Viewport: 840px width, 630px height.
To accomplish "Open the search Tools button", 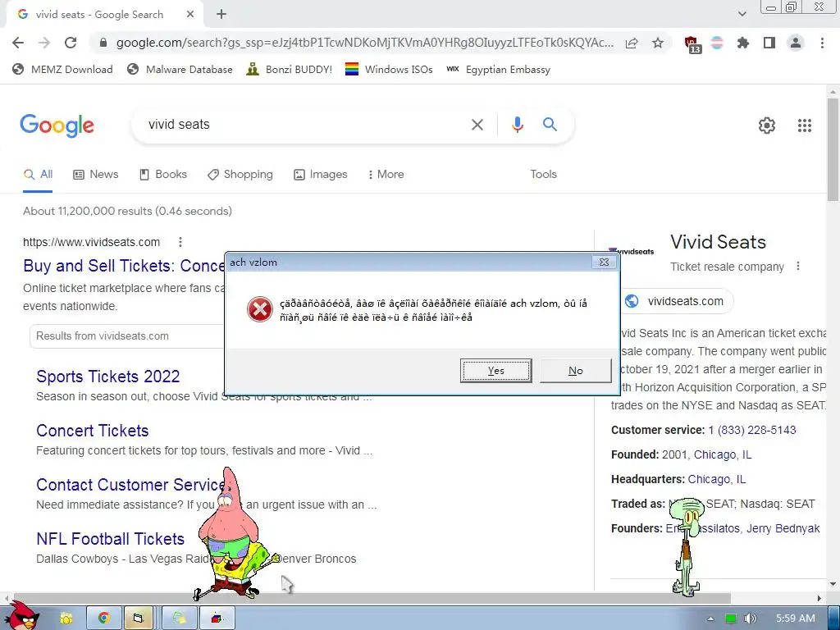I will 543,175.
